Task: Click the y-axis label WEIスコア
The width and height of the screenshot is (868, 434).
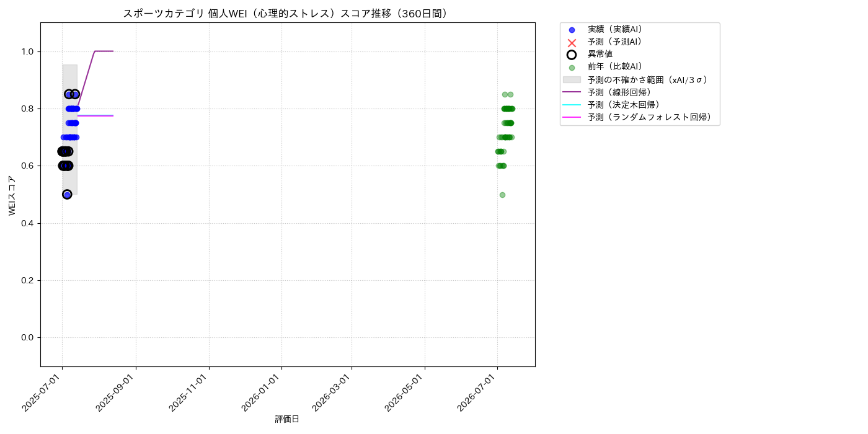Action: (x=12, y=195)
